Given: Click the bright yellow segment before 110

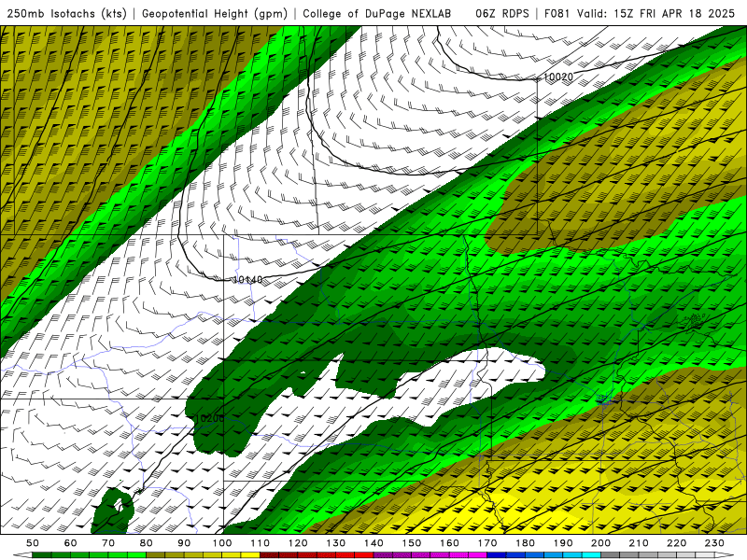Looking at the screenshot, I should click(250, 555).
